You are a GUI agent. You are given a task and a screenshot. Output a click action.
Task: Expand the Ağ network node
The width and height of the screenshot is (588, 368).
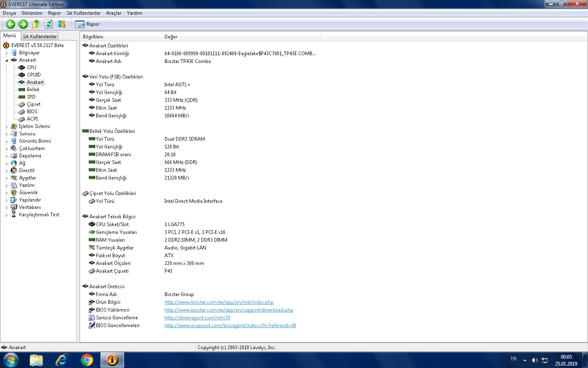pyautogui.click(x=7, y=163)
